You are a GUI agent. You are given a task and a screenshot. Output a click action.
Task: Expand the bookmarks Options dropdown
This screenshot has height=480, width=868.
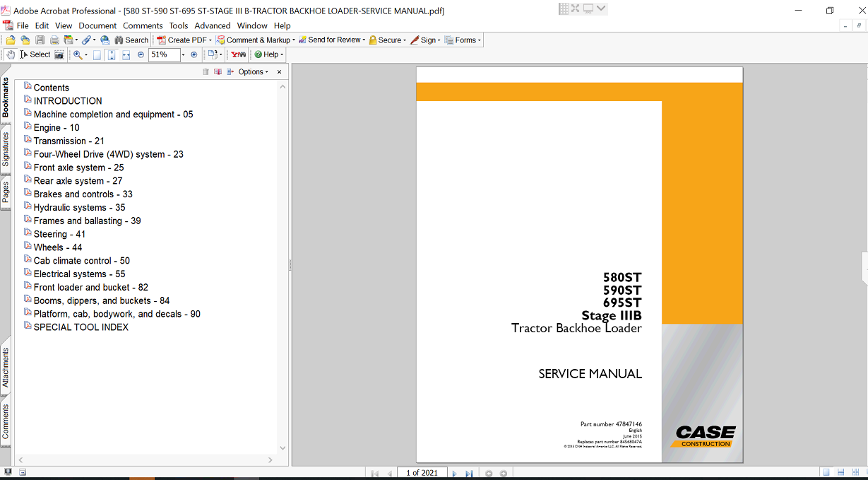(254, 72)
